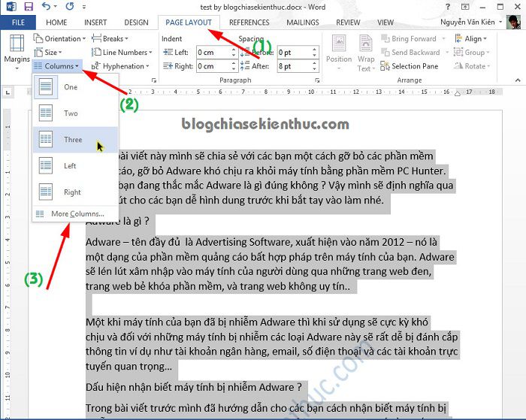Open Word Help question mark
The height and width of the screenshot is (420, 526).
(448, 7)
